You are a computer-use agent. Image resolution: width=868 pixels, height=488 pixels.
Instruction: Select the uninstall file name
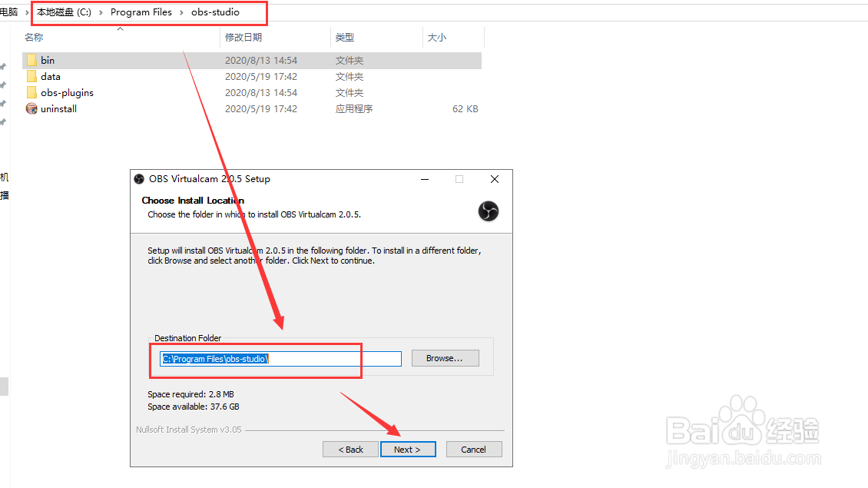click(x=58, y=108)
